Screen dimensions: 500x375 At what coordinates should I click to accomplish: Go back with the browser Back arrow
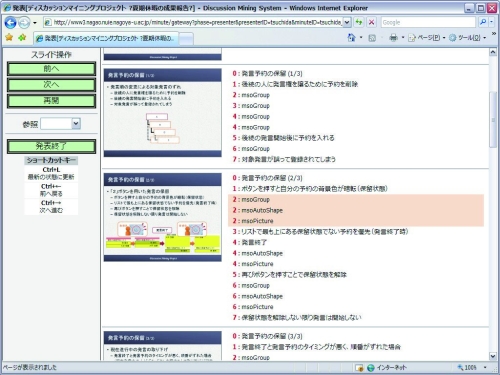[x=10, y=23]
